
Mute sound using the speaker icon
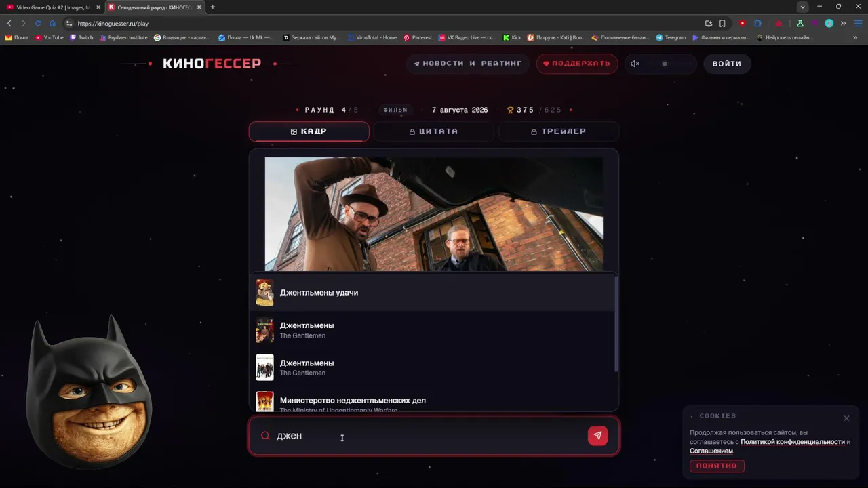pos(635,64)
